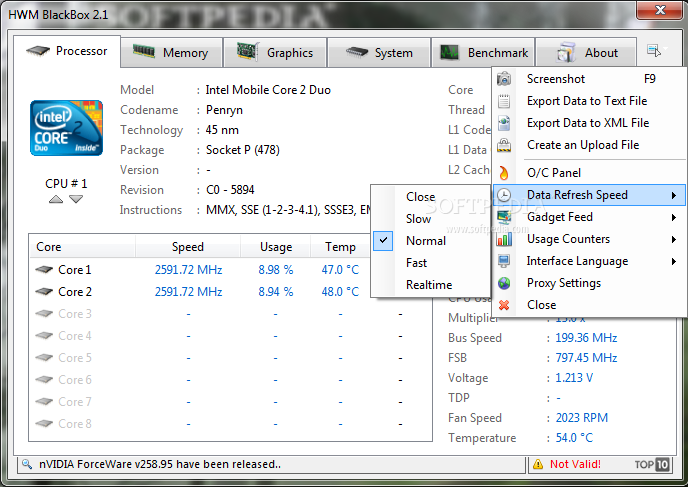
Task: Click the Core 8 chip icon
Action: point(44,423)
